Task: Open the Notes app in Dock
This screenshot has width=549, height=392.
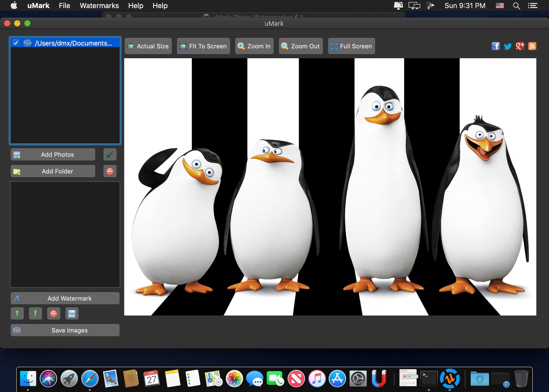Action: tap(172, 379)
